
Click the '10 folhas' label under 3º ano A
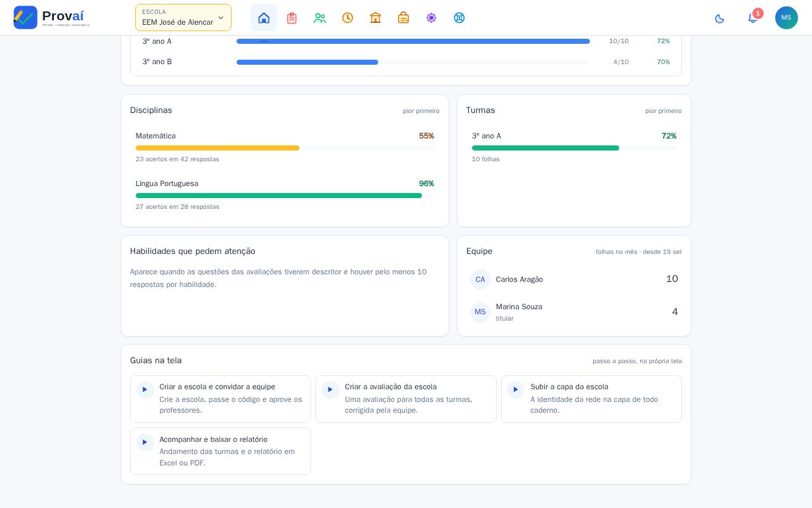(x=486, y=159)
